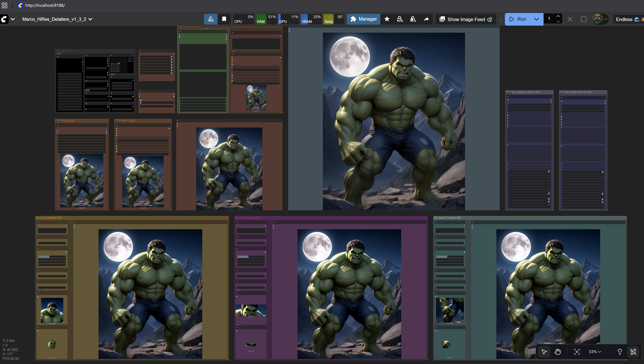Toggle link visibility in canvas toolbar
The image size is (644, 364).
click(x=633, y=352)
